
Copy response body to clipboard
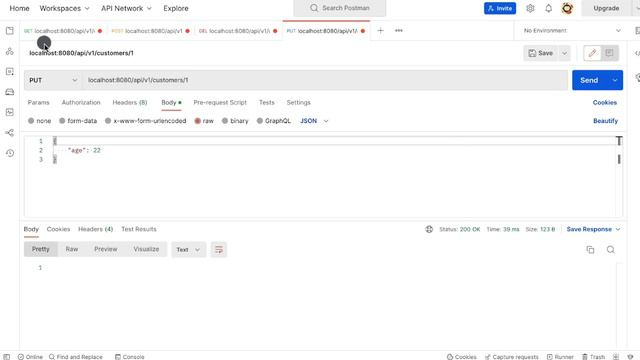[x=590, y=249]
